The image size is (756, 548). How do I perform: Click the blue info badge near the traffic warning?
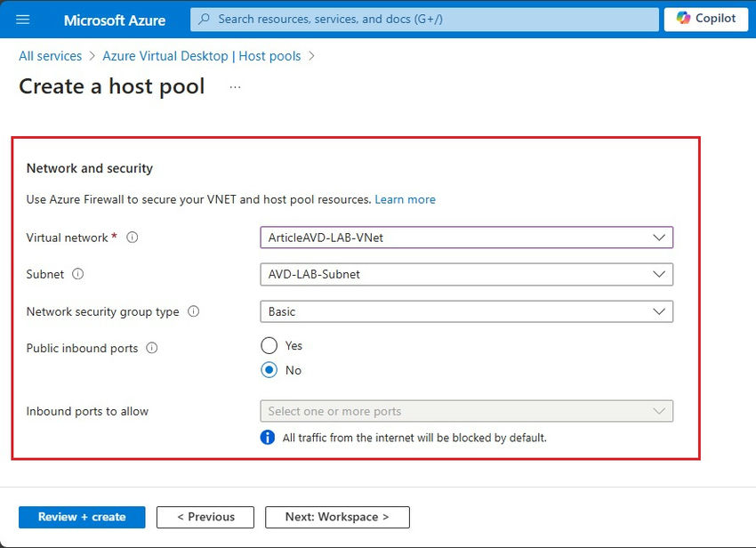[x=269, y=438]
